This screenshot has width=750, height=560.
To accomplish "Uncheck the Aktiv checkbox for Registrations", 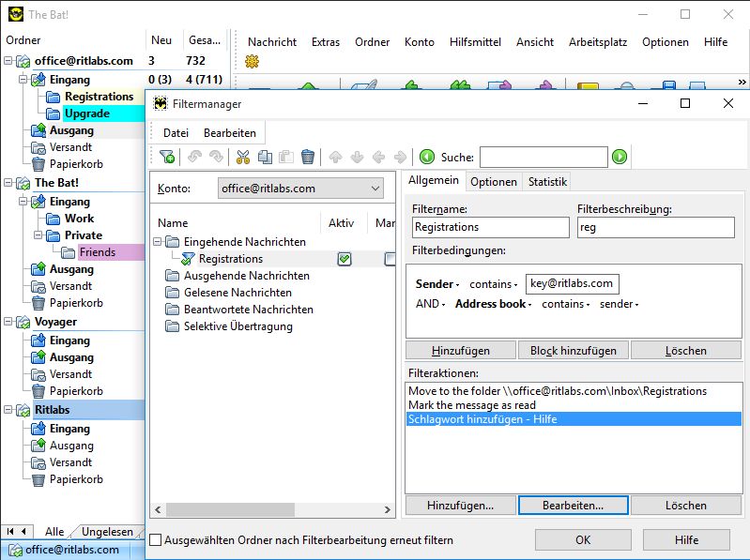I will [x=344, y=259].
